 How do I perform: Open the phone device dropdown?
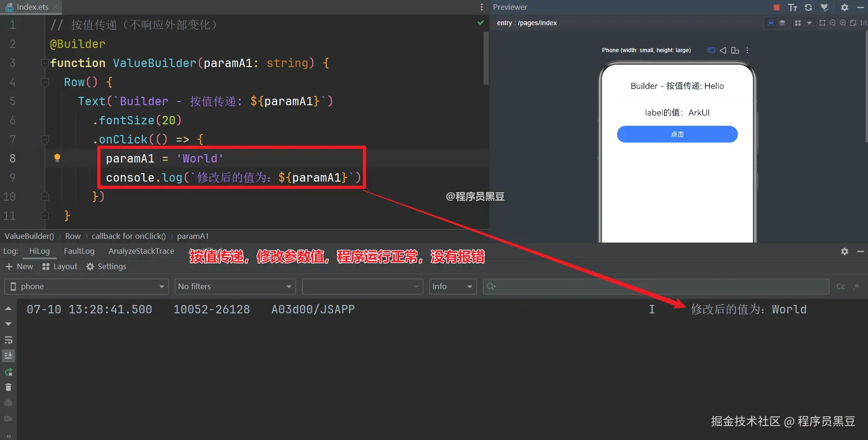(x=87, y=286)
